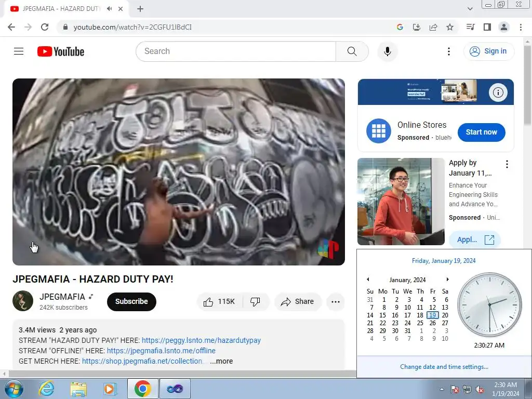Open the jpegmafia offline stream link

coord(161,351)
